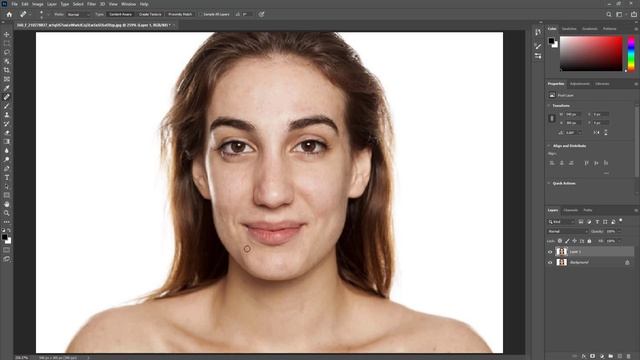The width and height of the screenshot is (640, 360).
Task: Click the foreground color swatch in Color panel
Action: 551,41
